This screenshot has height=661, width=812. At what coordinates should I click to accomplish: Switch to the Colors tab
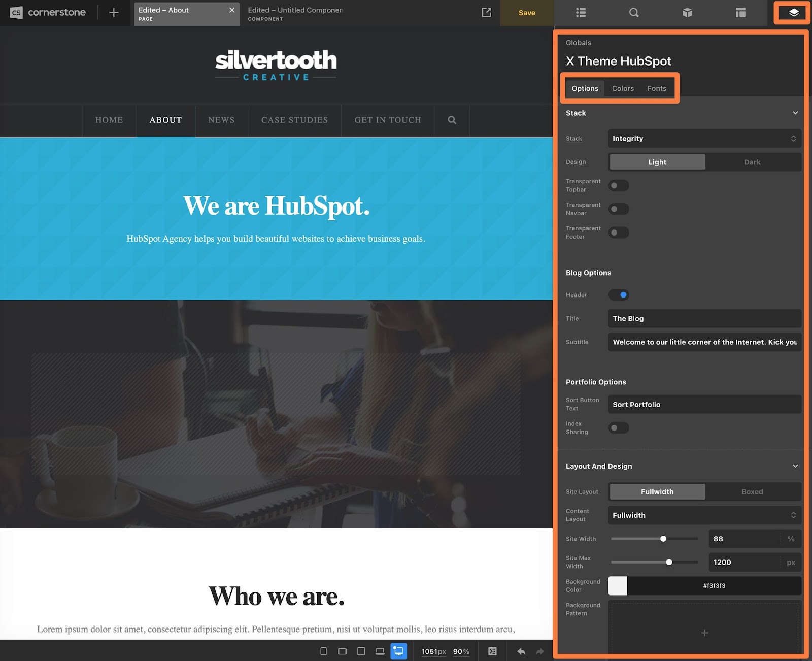click(623, 88)
